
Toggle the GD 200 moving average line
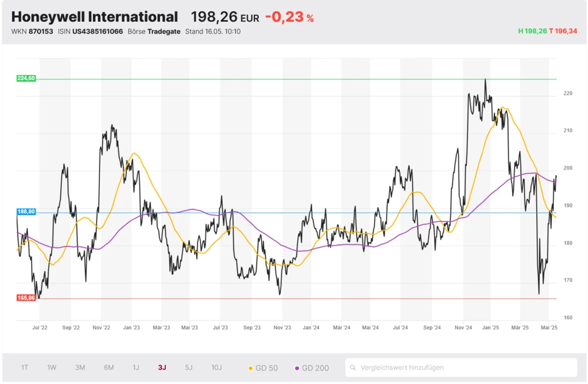(x=312, y=368)
